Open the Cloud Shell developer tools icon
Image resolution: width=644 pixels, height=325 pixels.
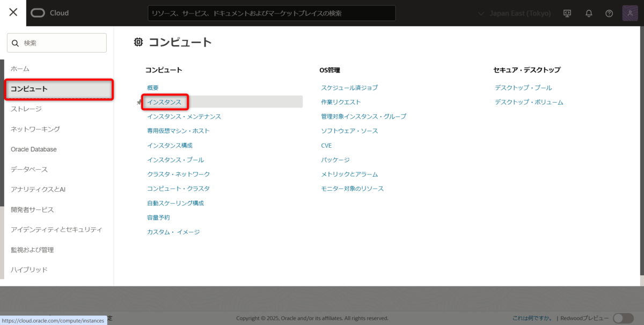tap(567, 13)
